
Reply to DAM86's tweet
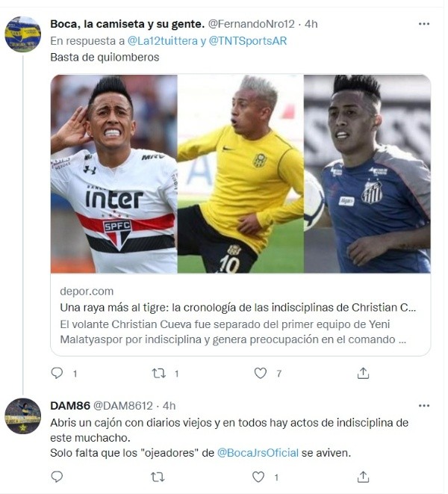[57, 477]
